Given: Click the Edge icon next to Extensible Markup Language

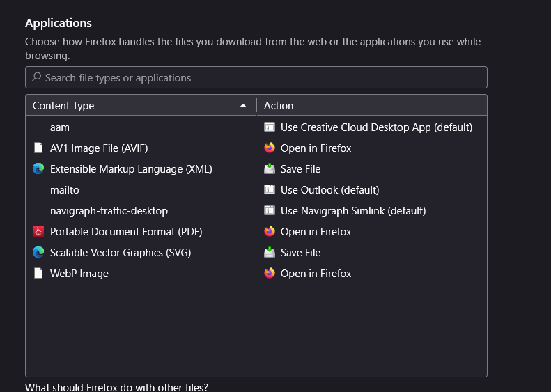Looking at the screenshot, I should 38,169.
